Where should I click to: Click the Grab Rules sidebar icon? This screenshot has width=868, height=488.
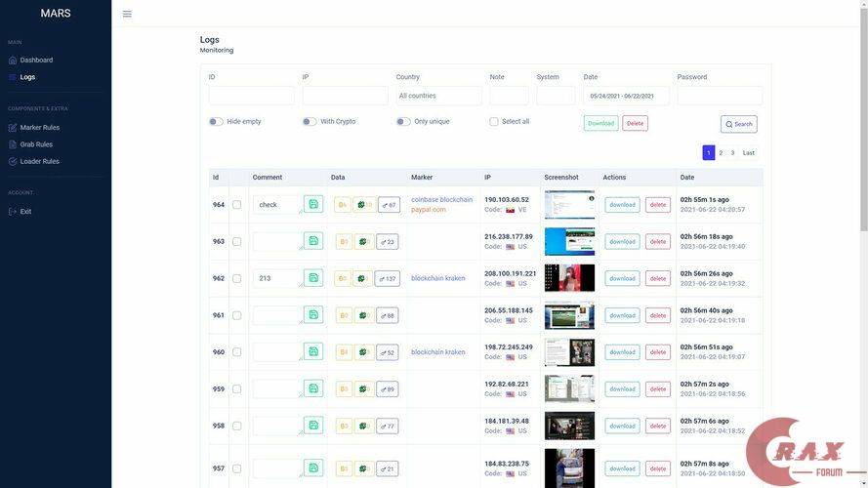13,144
